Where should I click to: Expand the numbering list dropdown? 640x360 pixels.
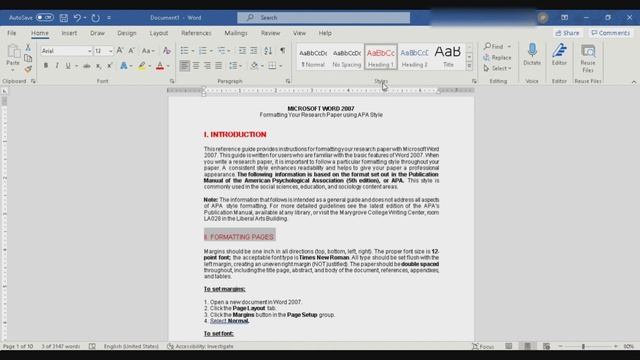pyautogui.click(x=211, y=51)
